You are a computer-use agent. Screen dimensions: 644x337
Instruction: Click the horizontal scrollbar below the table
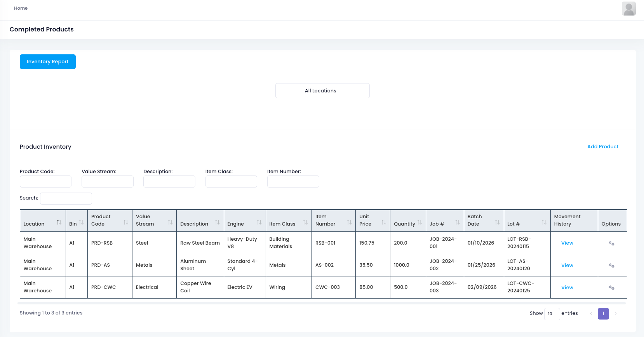pyautogui.click(x=322, y=303)
